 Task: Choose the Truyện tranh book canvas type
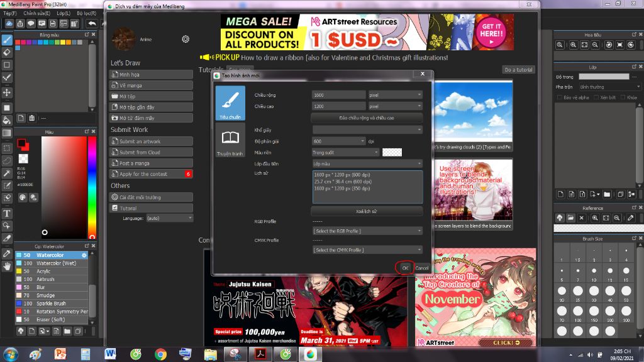[230, 140]
